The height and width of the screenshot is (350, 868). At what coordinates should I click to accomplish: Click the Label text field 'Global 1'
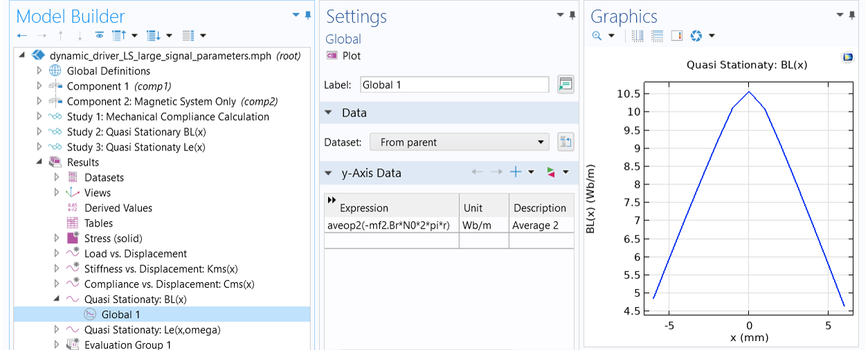(x=454, y=85)
